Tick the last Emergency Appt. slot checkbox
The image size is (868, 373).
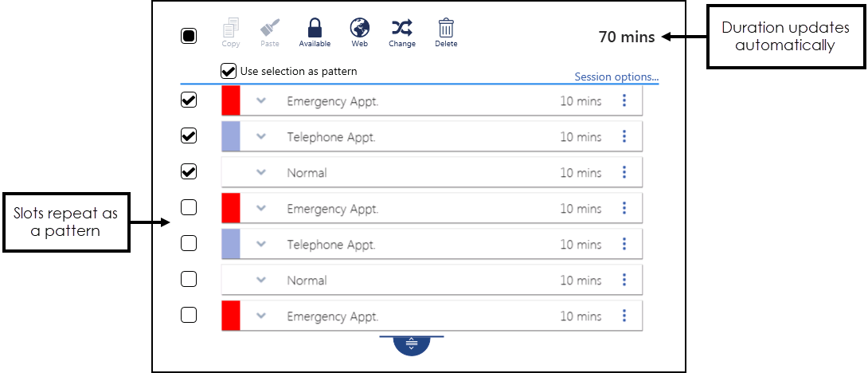point(189,316)
